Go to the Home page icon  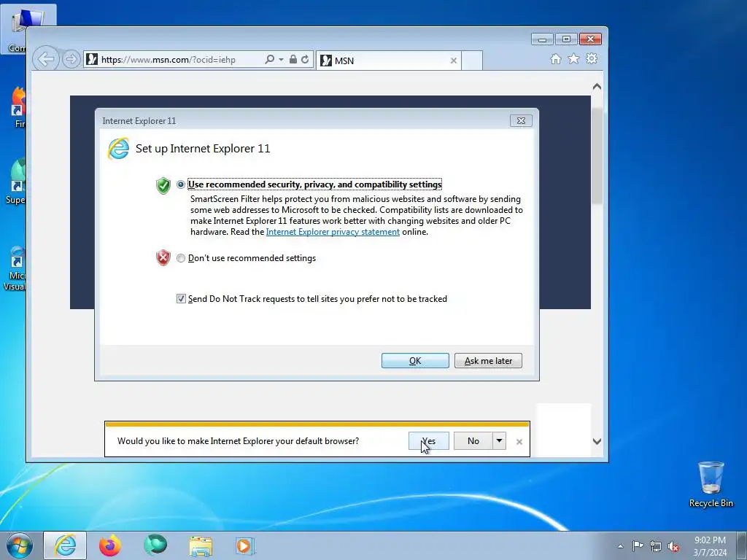tap(555, 58)
